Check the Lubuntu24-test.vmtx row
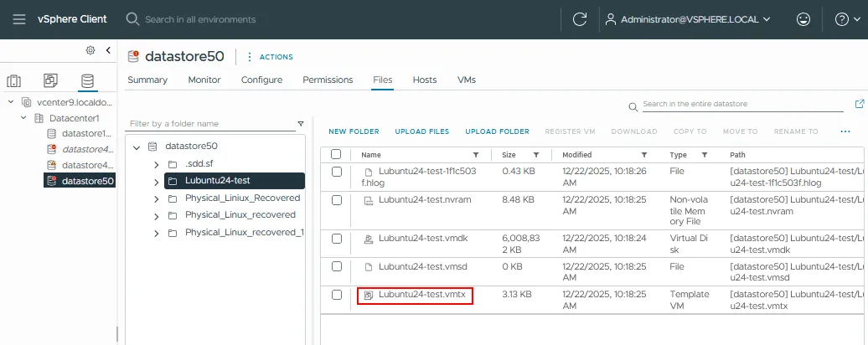868x345 pixels. [x=337, y=295]
